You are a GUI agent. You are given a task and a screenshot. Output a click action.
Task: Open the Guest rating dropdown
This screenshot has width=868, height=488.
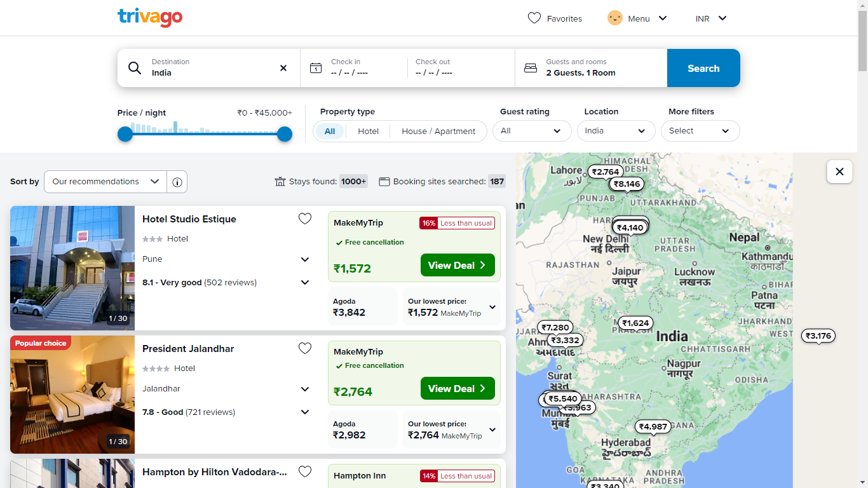click(531, 131)
